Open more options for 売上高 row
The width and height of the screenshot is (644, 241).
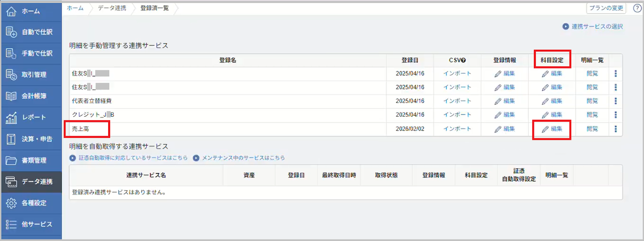tap(616, 129)
